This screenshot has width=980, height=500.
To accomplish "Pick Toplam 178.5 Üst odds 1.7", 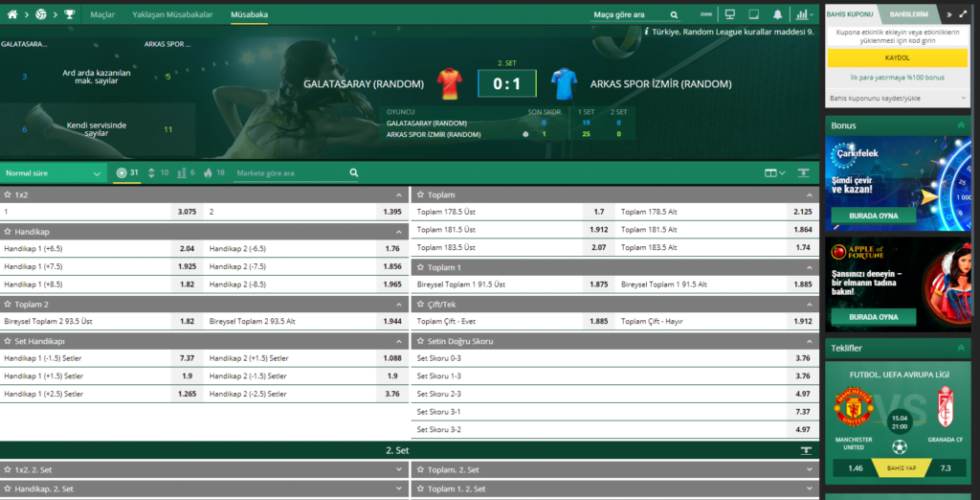I will pos(599,212).
